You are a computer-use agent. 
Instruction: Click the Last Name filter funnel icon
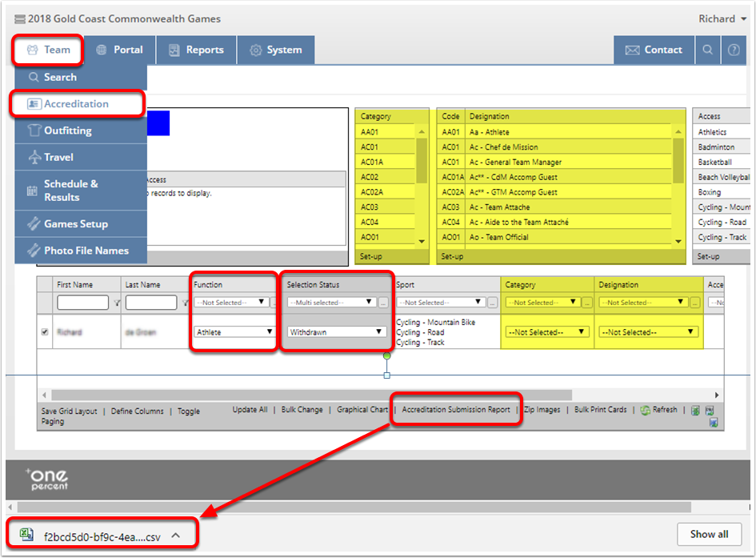pos(185,303)
